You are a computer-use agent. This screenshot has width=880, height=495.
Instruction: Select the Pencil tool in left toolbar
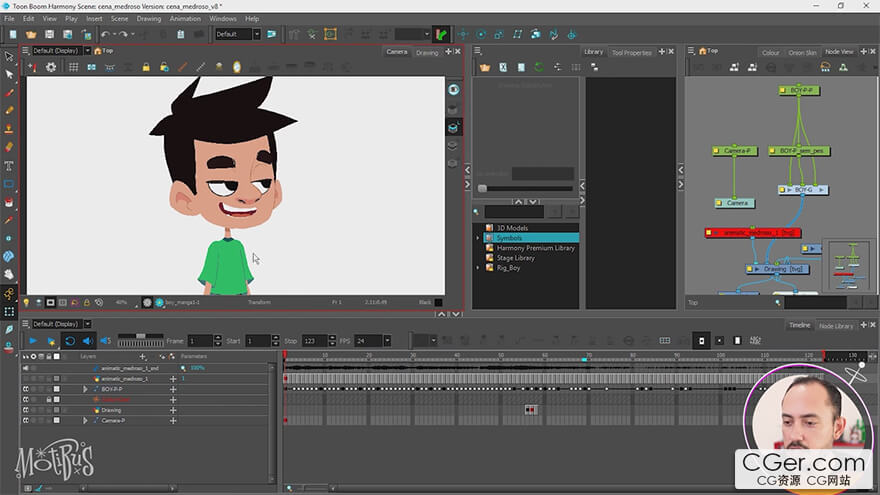click(x=9, y=111)
